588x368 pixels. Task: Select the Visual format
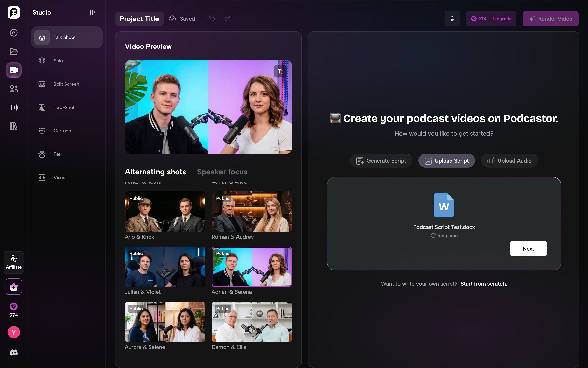tap(67, 177)
